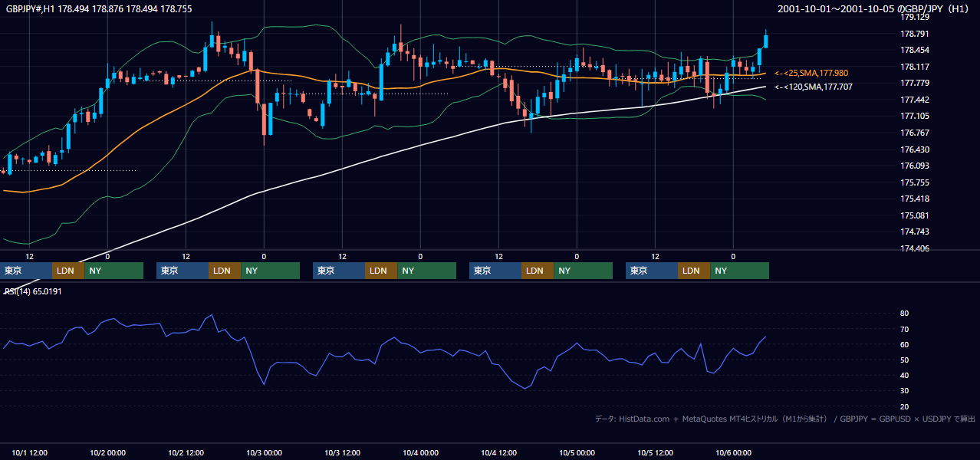Screen dimensions: 980x460
Task: Select the 10/4 12:00 time label
Action: coord(499,453)
